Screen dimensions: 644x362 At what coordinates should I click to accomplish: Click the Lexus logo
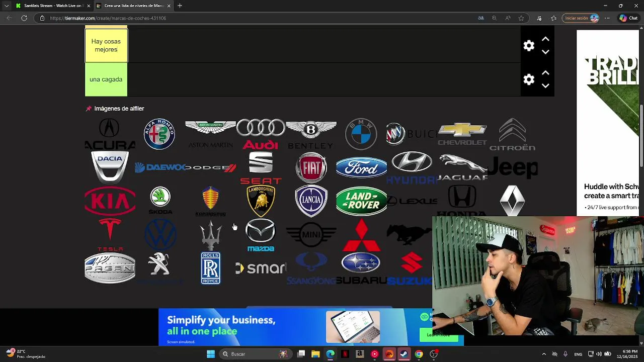(412, 201)
